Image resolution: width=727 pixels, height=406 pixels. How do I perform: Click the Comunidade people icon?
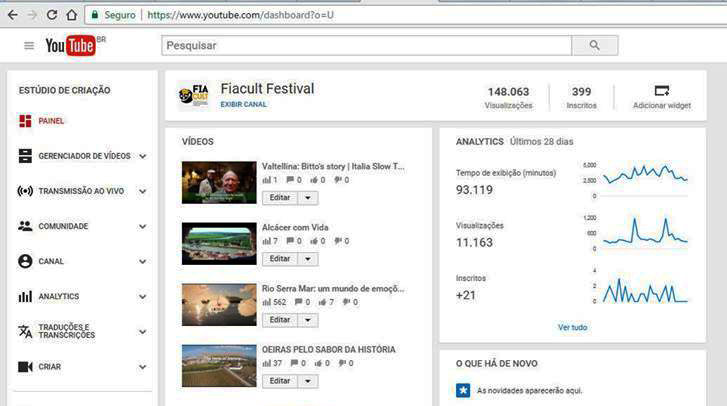(25, 226)
